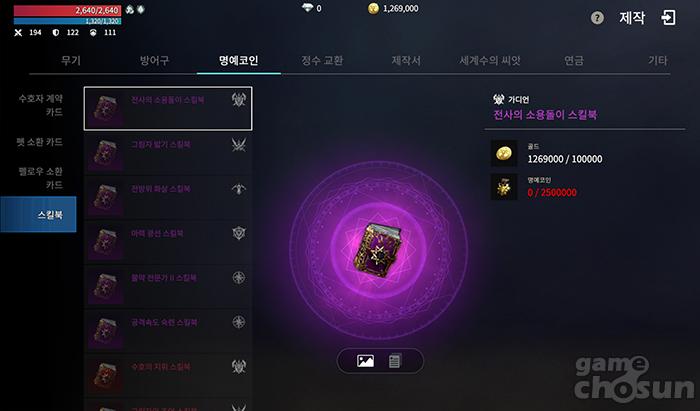Open the help question mark icon
Screen dimensions: 700x411
tap(597, 18)
